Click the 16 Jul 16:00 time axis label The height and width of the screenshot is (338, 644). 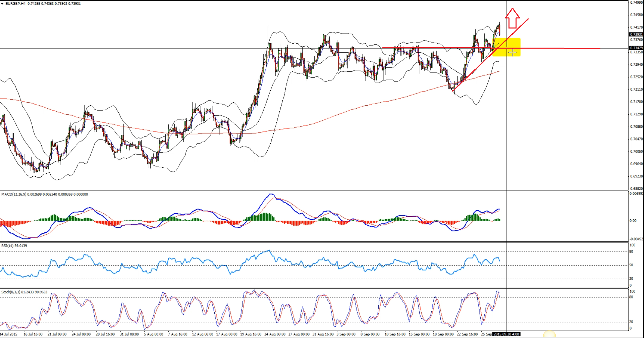tap(33, 334)
